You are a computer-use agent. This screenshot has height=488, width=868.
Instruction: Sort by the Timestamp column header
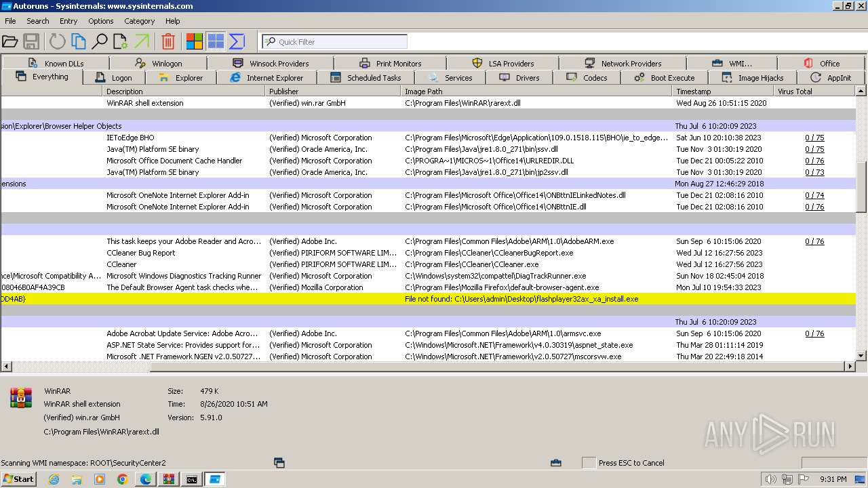pyautogui.click(x=723, y=91)
